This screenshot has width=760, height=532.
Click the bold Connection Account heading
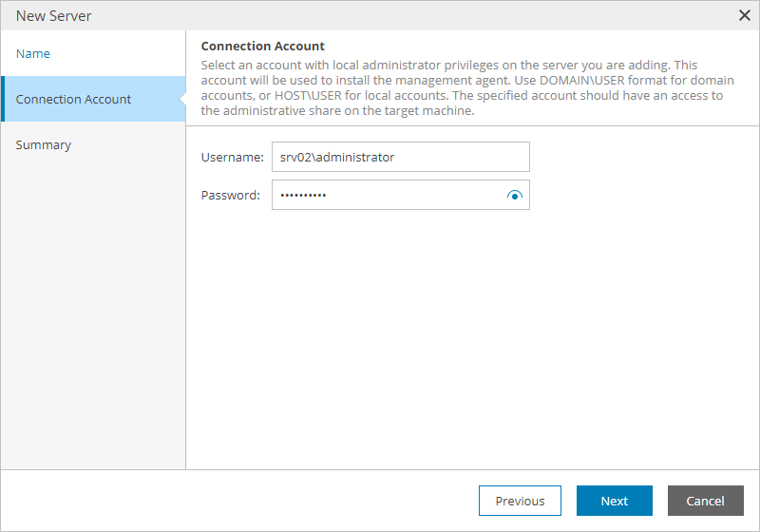263,46
